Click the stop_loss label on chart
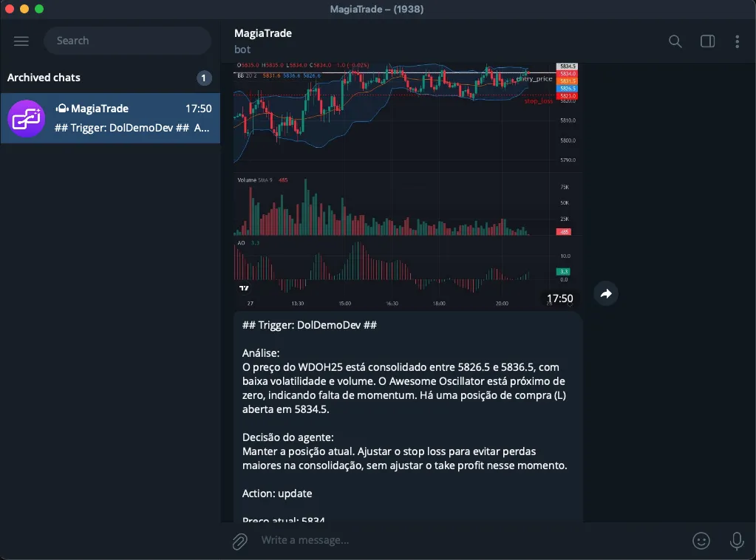Screen dimensions: 756x560 coord(539,100)
